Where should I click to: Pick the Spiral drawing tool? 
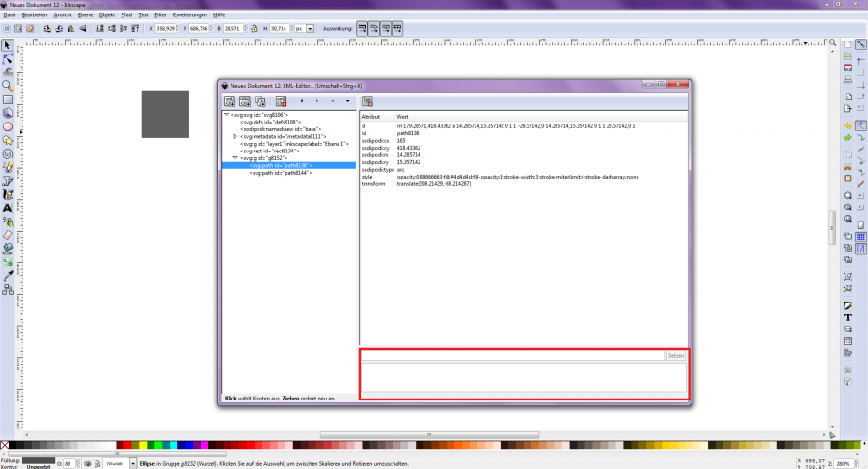8,152
